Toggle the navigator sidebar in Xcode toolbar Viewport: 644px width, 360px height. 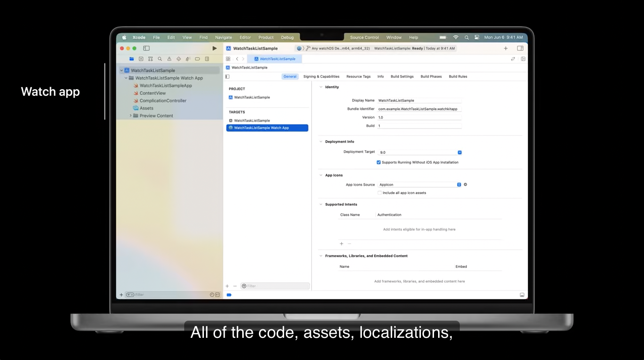pyautogui.click(x=146, y=48)
